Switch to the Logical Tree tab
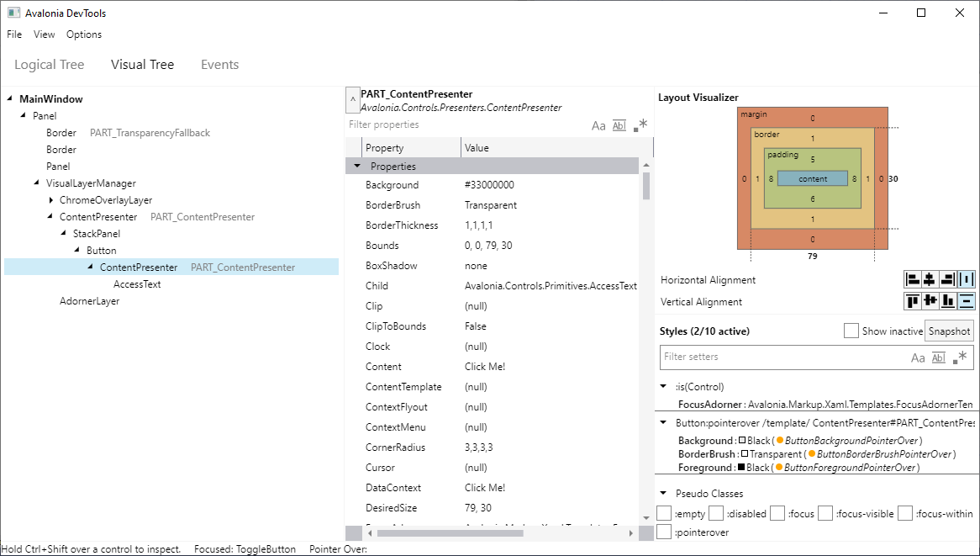Screen dimensions: 980x556 coord(50,65)
